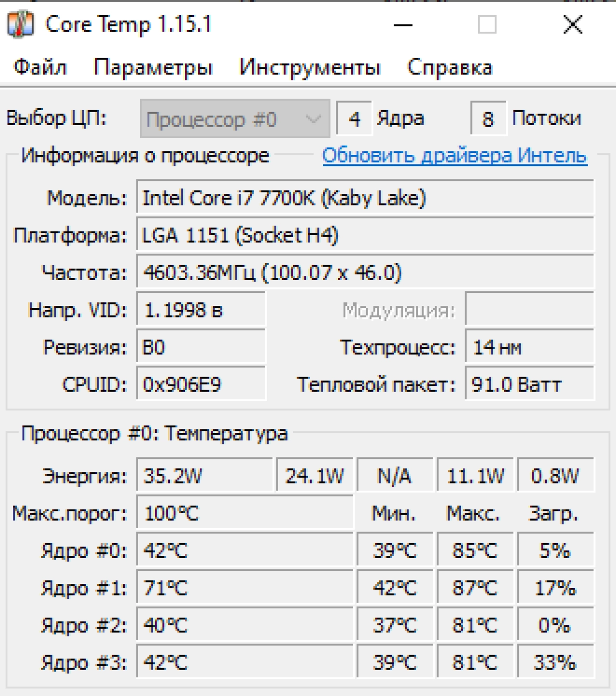Click Ядро #3 load value 33%

click(555, 662)
